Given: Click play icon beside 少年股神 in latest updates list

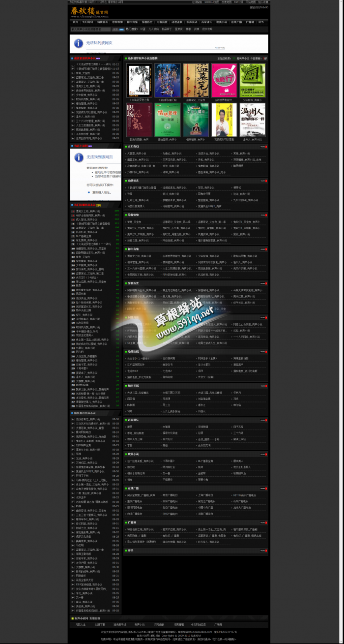Looking at the screenshot, I should 74,95.
